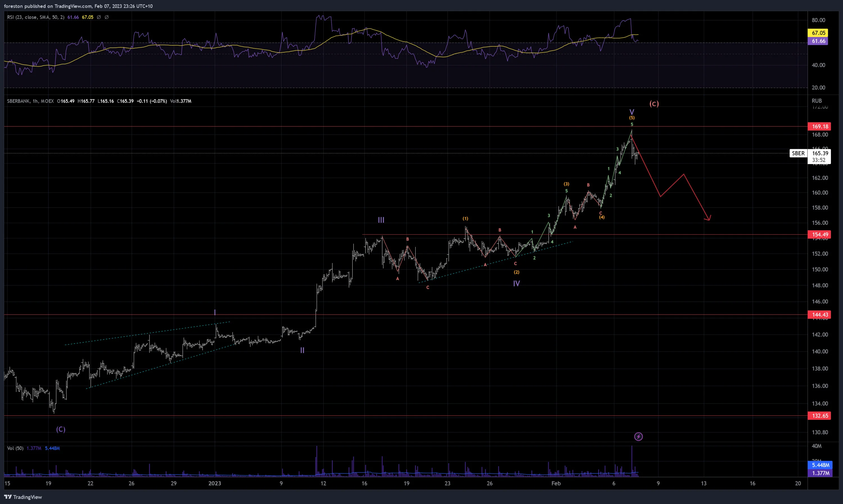The height and width of the screenshot is (504, 843).
Task: Select the orange (4) wave label
Action: coord(602,217)
